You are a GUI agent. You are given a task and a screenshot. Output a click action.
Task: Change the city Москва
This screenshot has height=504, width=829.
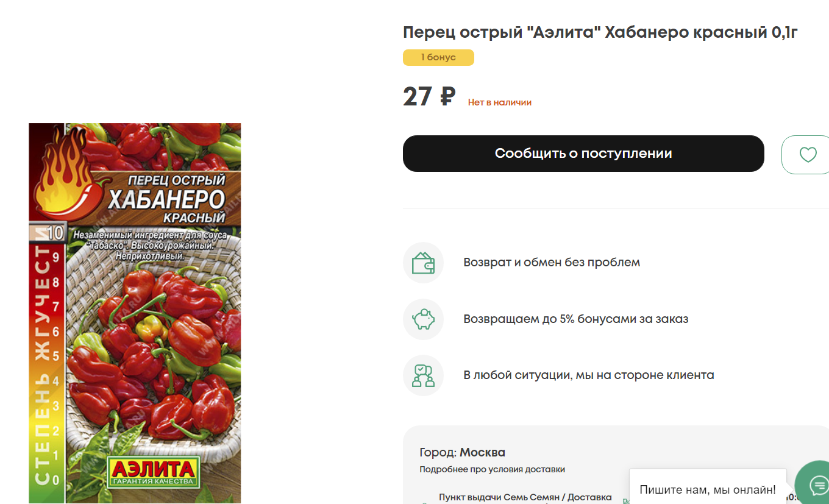click(x=482, y=453)
